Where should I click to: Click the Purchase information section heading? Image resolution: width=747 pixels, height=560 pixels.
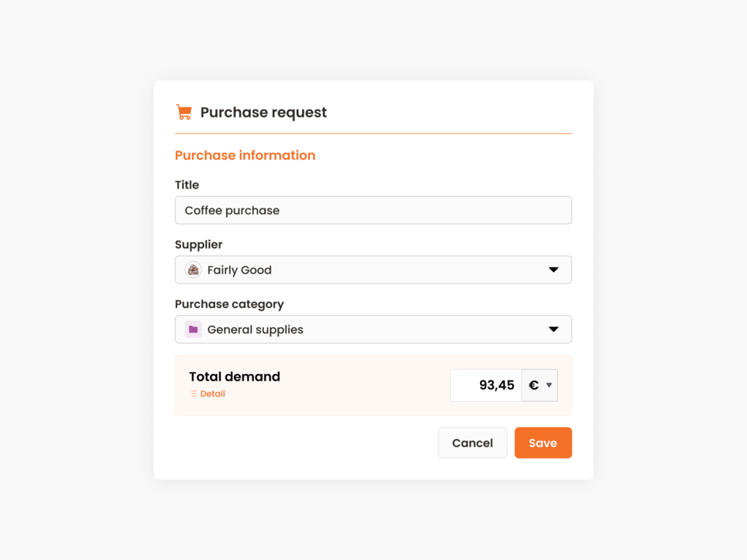click(244, 155)
